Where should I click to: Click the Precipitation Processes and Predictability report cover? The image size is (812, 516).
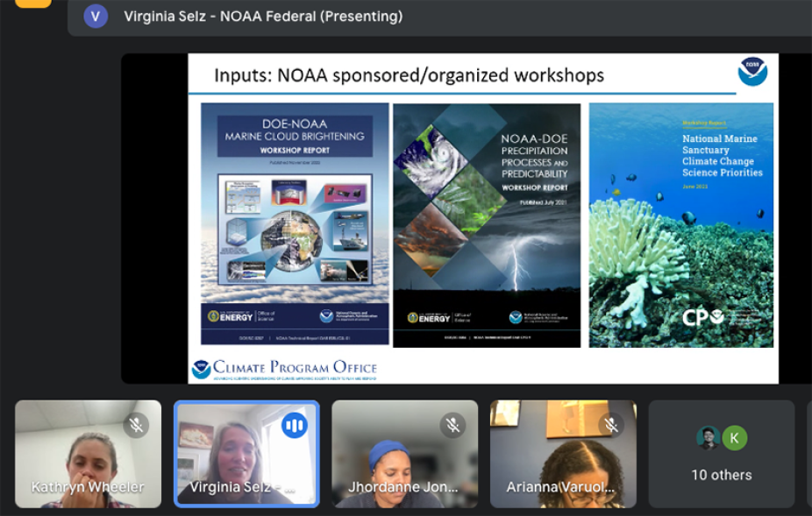tap(487, 225)
